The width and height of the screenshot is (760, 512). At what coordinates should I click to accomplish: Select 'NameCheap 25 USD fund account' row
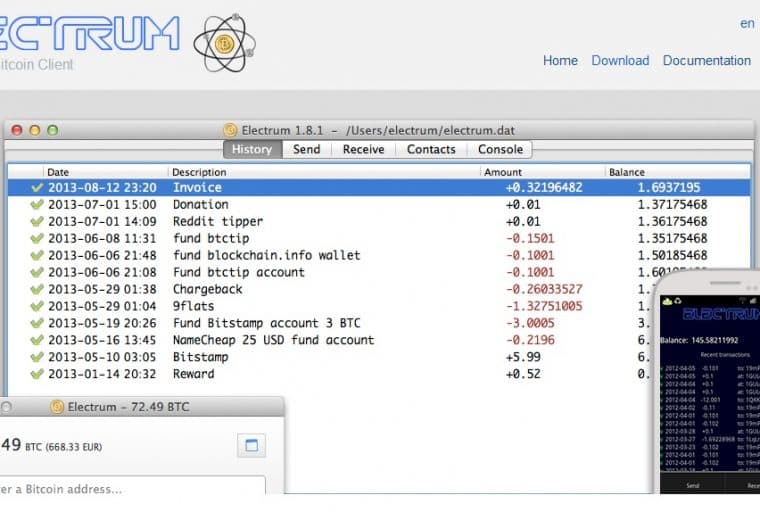point(330,340)
